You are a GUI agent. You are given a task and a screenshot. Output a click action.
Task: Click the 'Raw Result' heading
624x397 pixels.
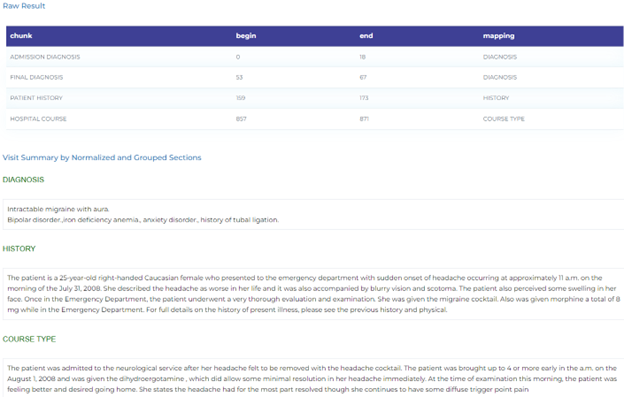[24, 6]
